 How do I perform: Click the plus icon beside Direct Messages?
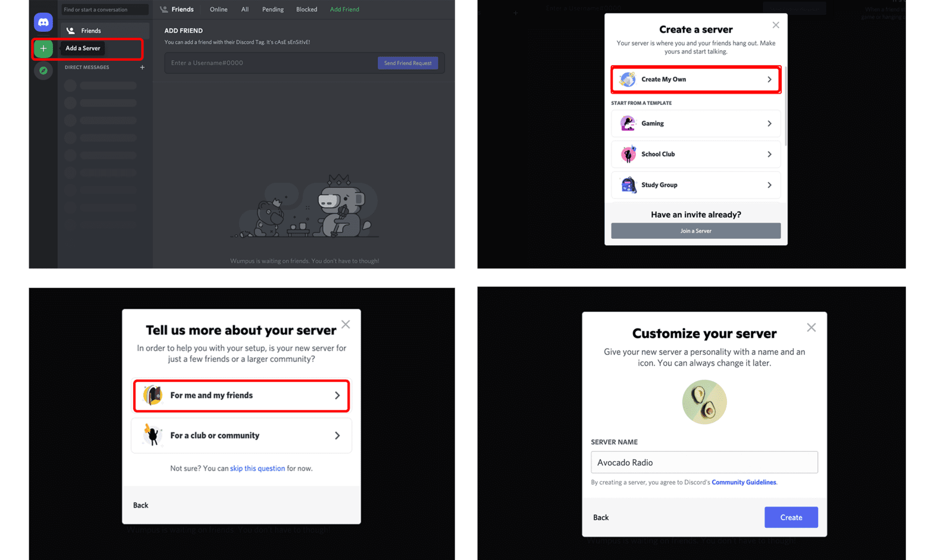pos(142,67)
